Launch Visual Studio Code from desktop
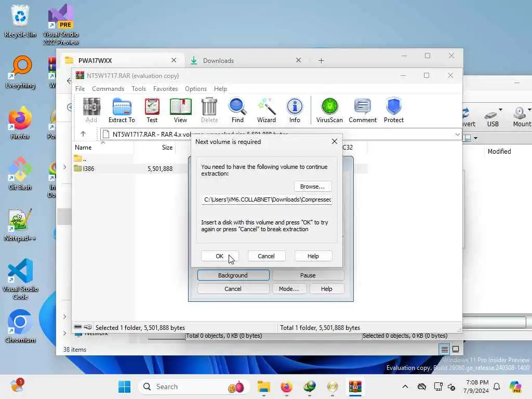Image resolution: width=532 pixels, height=399 pixels. click(20, 279)
